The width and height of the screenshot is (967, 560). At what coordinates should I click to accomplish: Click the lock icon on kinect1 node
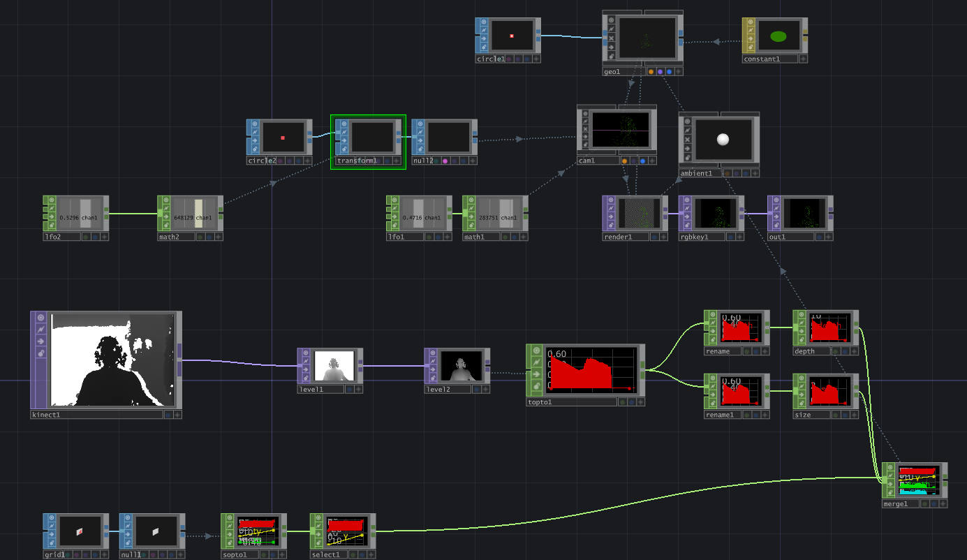pos(40,354)
